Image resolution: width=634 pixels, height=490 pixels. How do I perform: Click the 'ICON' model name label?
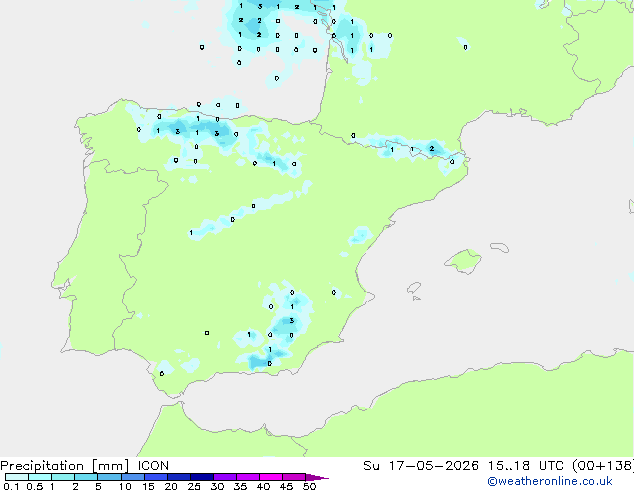[x=153, y=465]
